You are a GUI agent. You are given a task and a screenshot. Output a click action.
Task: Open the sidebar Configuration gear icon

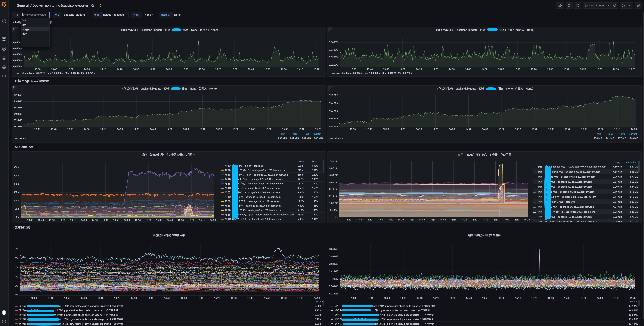[x=4, y=67]
